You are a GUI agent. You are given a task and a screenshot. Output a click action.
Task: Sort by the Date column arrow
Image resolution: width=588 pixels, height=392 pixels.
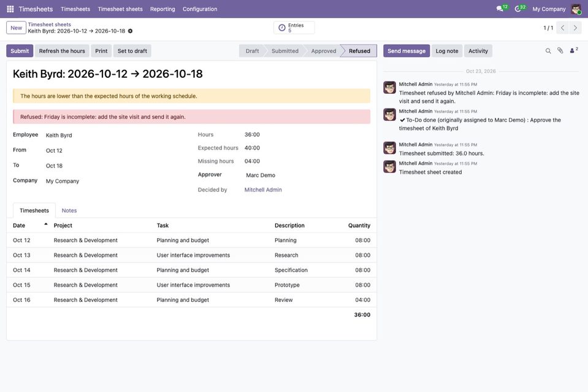(46, 225)
